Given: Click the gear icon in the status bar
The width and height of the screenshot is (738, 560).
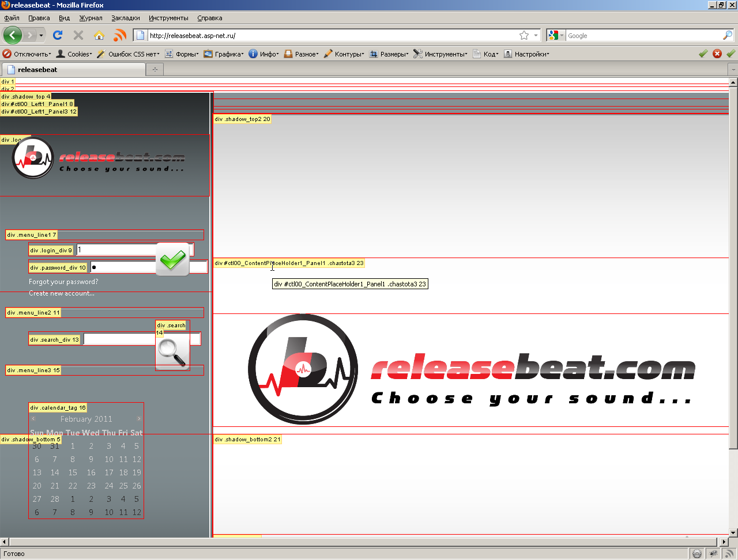Looking at the screenshot, I should 697,554.
